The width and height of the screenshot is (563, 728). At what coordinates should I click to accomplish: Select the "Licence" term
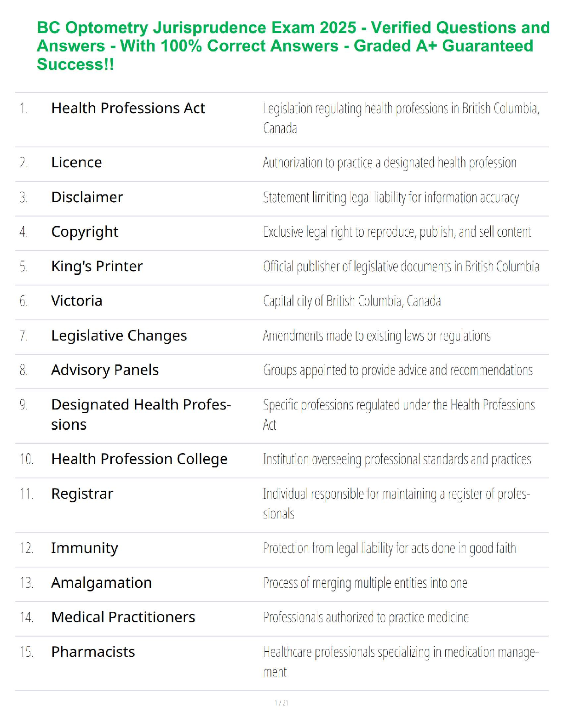(76, 163)
